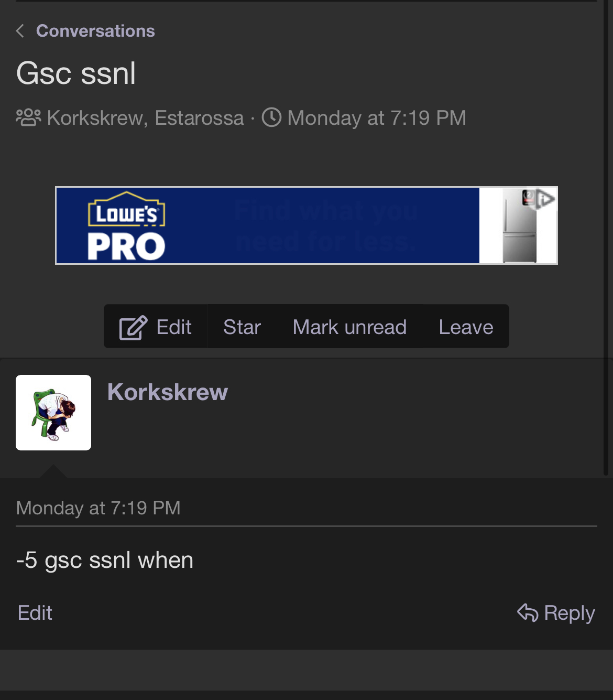Open Korkskrew's avatar picture
This screenshot has width=613, height=700.
coord(53,413)
